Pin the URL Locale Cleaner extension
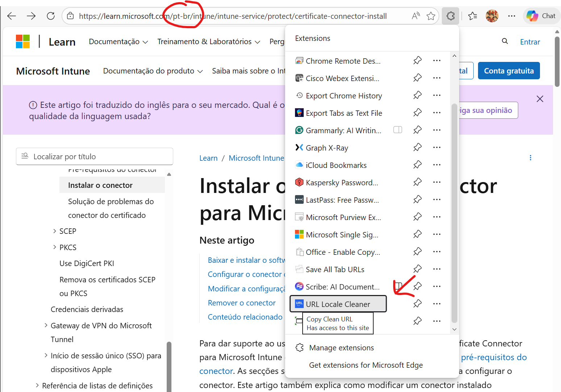 pos(417,303)
